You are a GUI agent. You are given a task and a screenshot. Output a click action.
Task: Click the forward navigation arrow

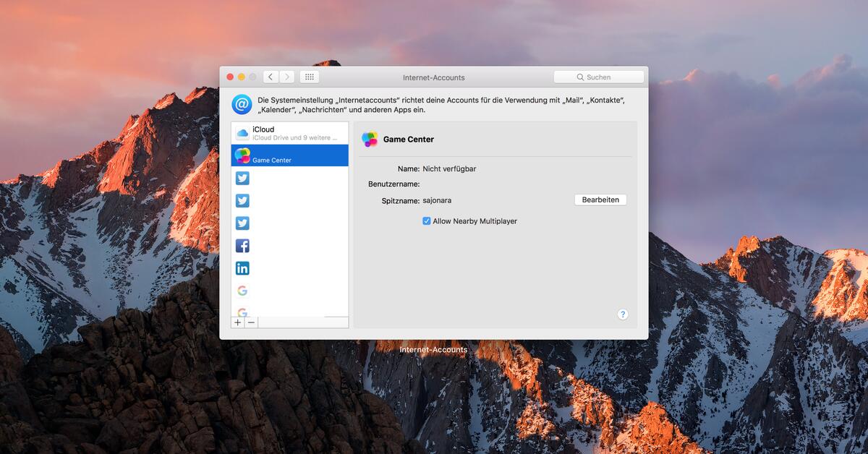click(287, 77)
